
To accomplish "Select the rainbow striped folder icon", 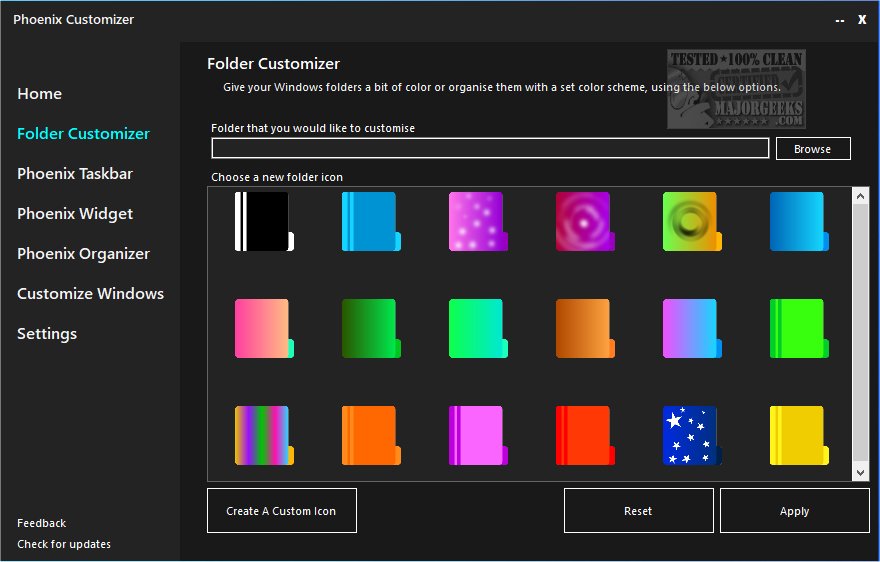I will 264,436.
